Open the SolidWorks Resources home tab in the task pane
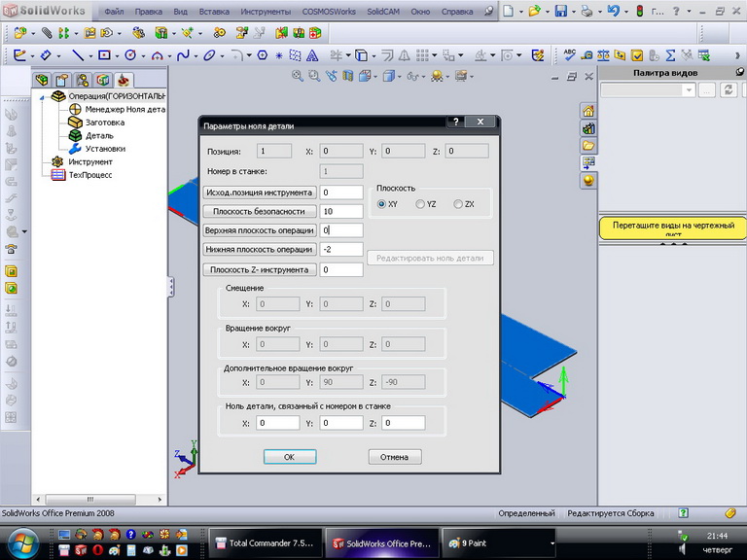This screenshot has height=560, width=747. pos(588,111)
